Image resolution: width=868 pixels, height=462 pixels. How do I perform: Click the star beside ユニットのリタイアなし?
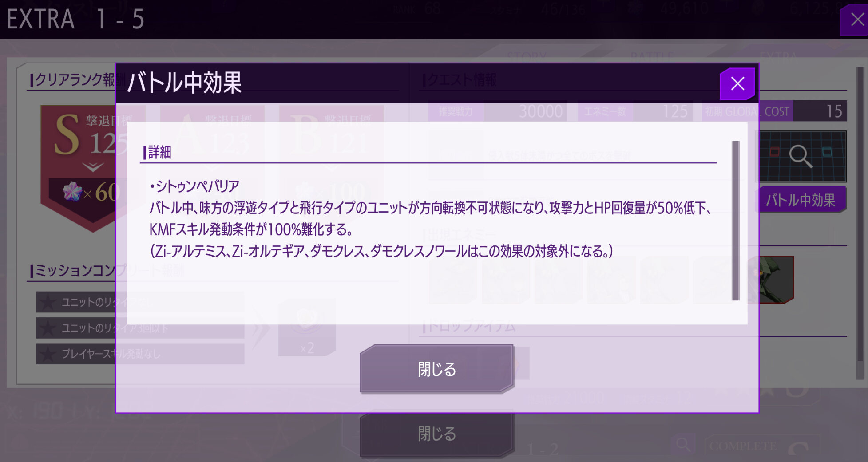coord(48,302)
